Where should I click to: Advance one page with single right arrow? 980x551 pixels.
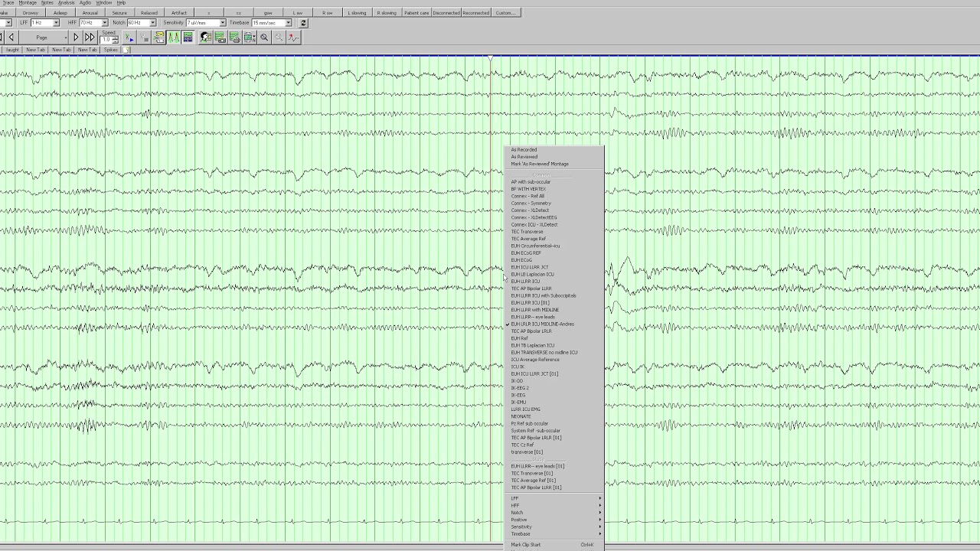(x=76, y=37)
